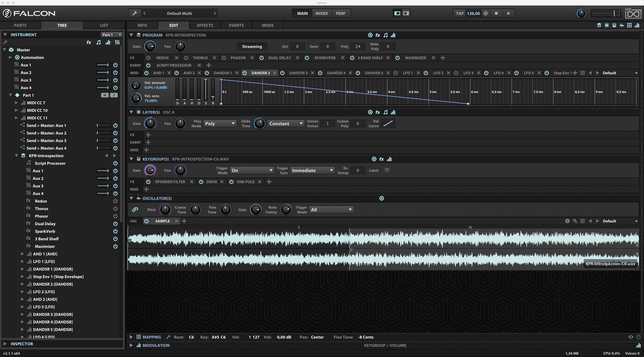The height and width of the screenshot is (357, 644).
Task: Click the wrench preferences icon in top bar
Action: (x=134, y=13)
